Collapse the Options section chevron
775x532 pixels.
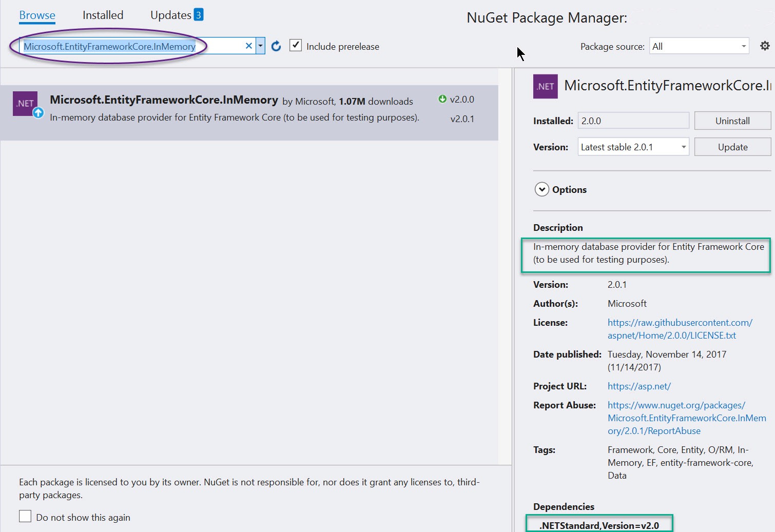541,189
